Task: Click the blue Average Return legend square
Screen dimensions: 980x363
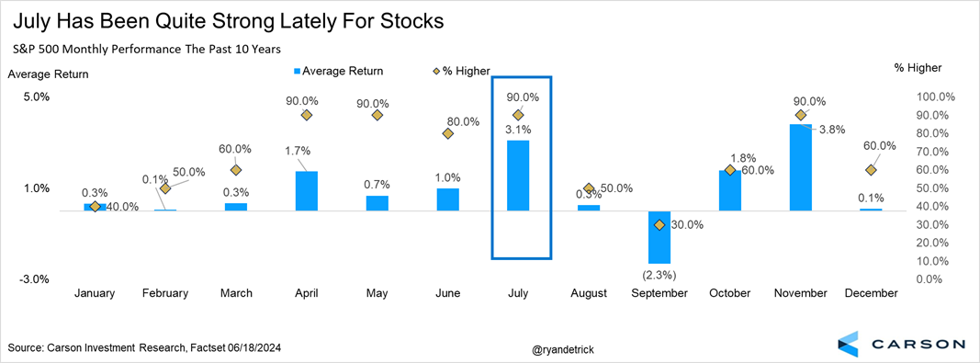Action: [x=297, y=71]
